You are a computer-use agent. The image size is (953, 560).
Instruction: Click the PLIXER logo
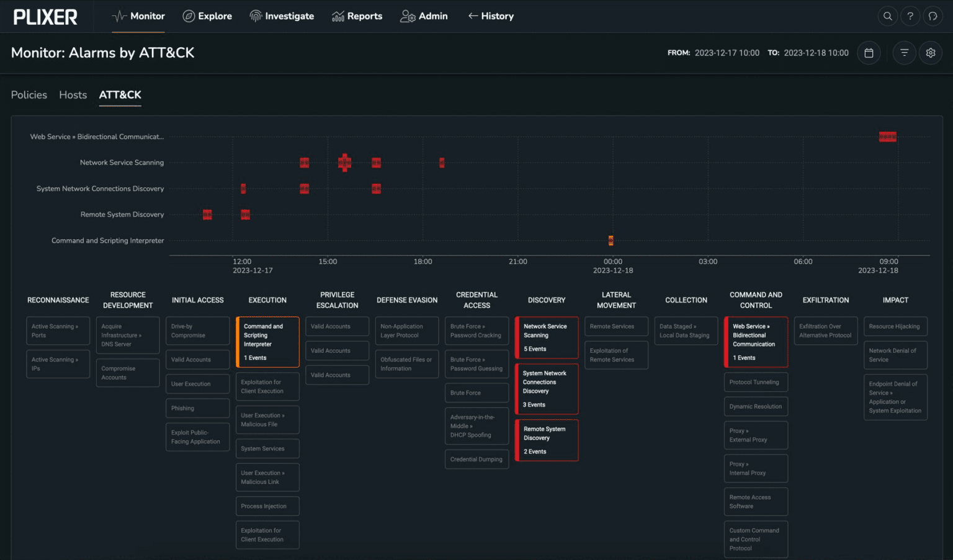(45, 17)
